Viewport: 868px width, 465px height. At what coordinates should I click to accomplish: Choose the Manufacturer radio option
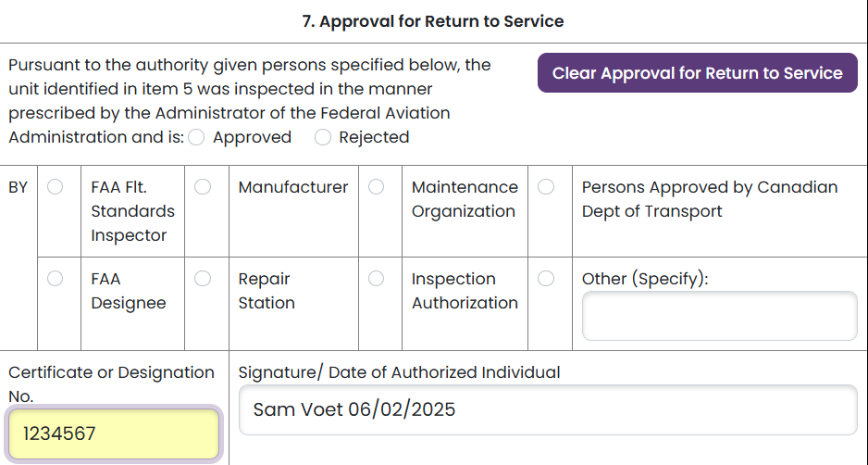203,187
